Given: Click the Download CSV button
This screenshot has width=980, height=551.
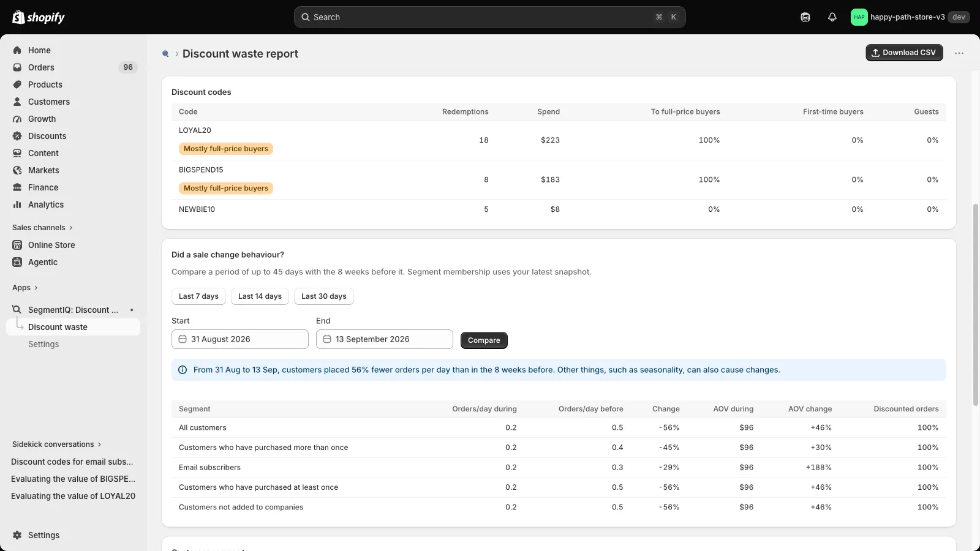Looking at the screenshot, I should (904, 53).
